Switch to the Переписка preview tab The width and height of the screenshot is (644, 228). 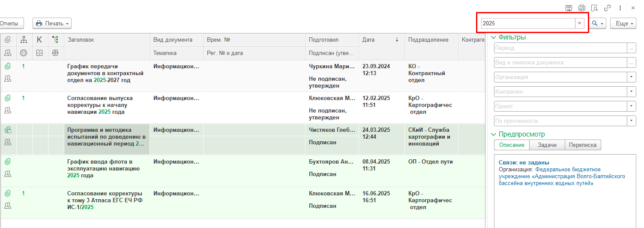(x=582, y=145)
